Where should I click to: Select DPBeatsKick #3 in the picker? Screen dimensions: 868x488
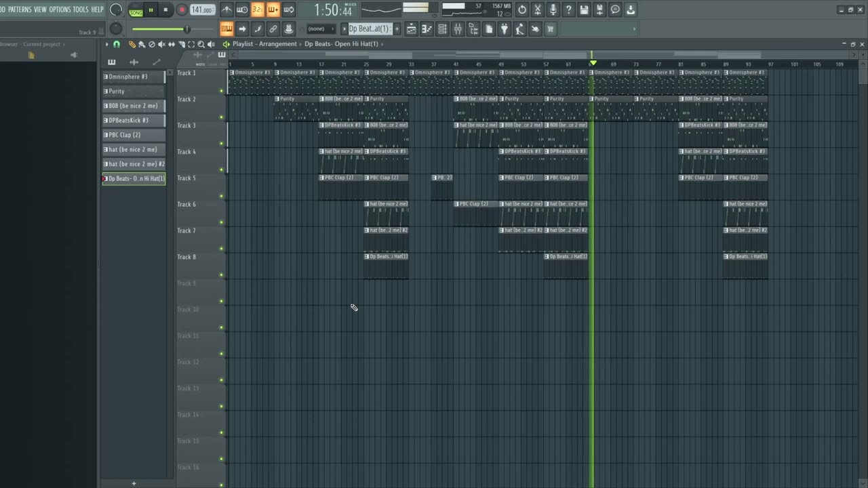[134, 121]
